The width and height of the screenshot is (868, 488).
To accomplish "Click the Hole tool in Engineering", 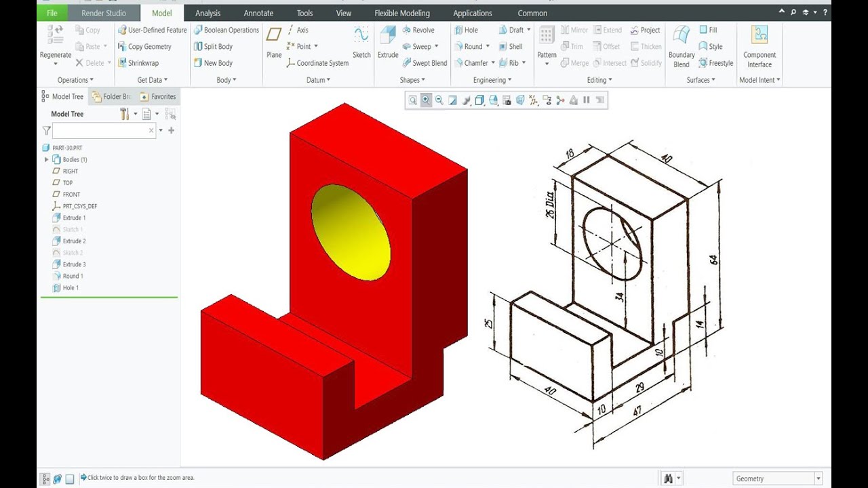I will pyautogui.click(x=466, y=30).
